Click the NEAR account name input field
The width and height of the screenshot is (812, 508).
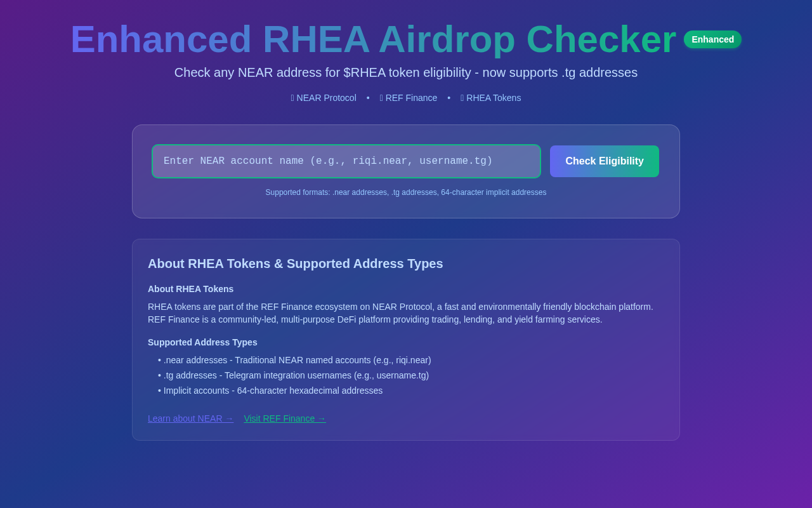point(346,161)
